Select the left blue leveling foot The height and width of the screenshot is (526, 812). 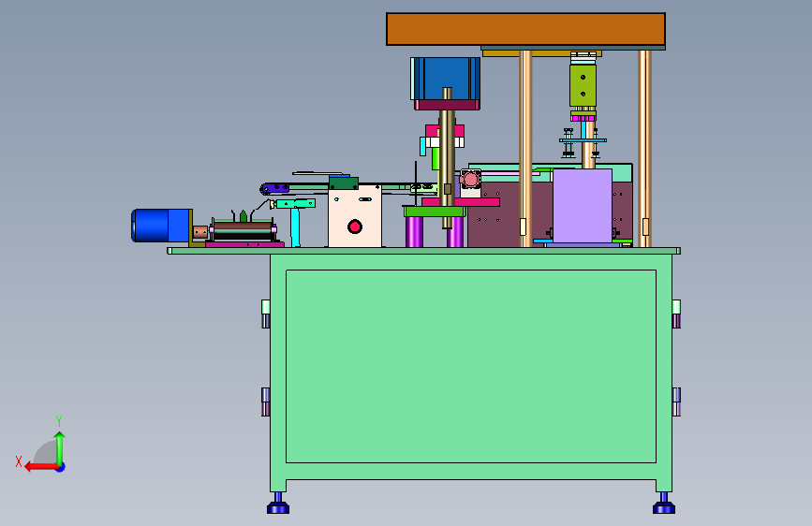pos(278,504)
